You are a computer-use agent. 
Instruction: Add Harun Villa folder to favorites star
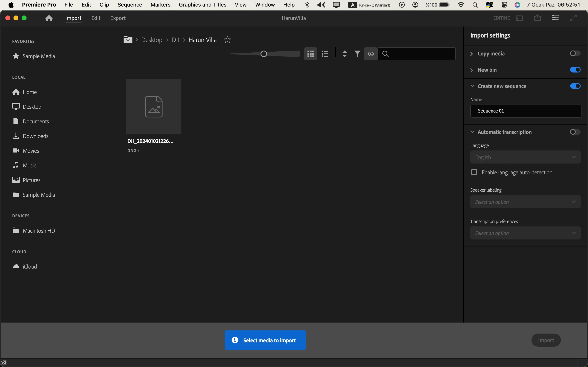click(x=227, y=40)
